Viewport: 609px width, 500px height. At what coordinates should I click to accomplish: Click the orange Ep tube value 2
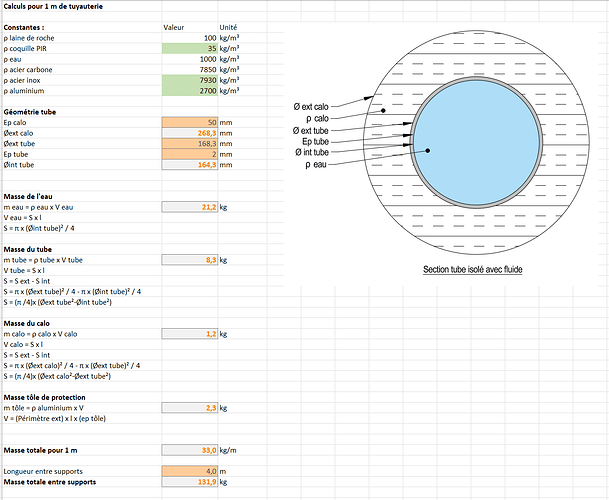(190, 154)
